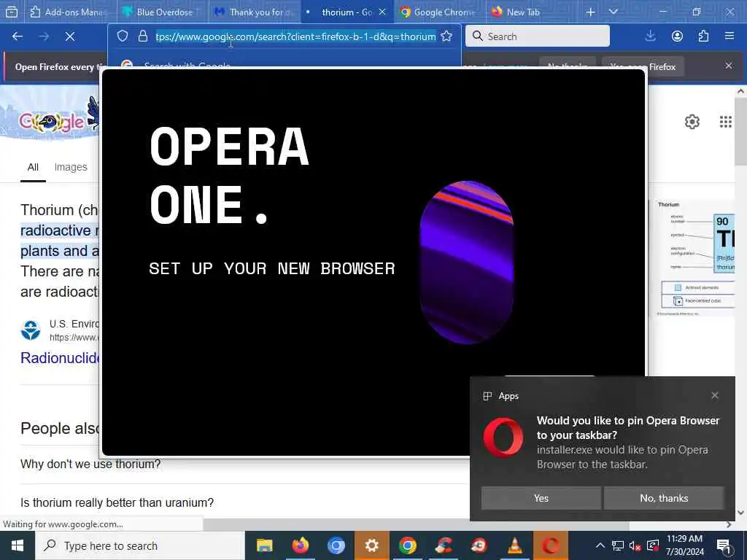Dismiss the Open Firefox notification bar
Screen dimensions: 747x560
pyautogui.click(x=729, y=66)
